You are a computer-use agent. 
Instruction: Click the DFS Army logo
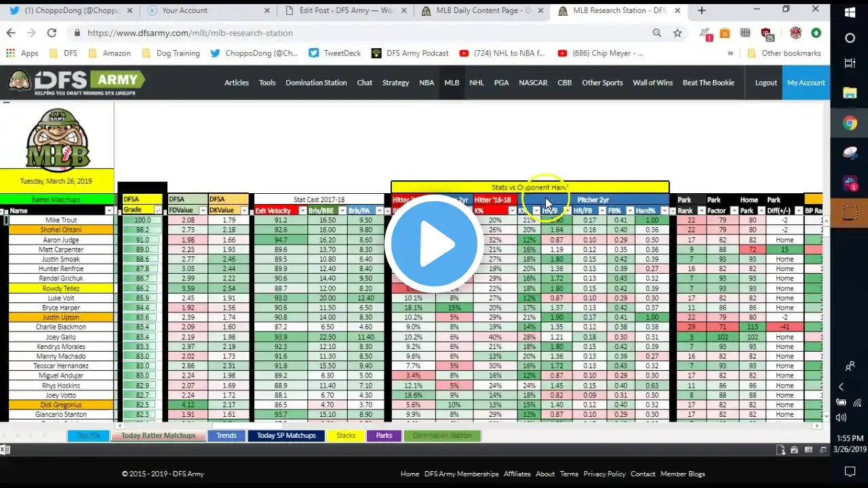click(x=77, y=83)
